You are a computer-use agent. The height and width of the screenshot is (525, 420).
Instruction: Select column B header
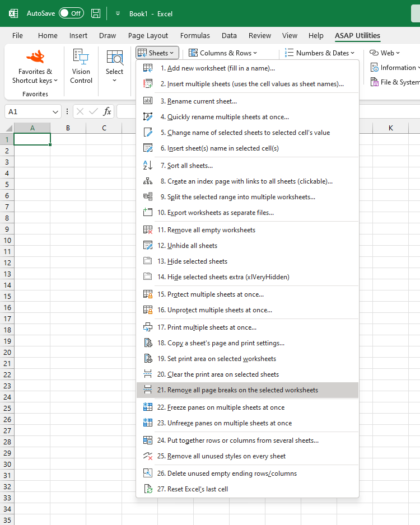click(x=68, y=128)
